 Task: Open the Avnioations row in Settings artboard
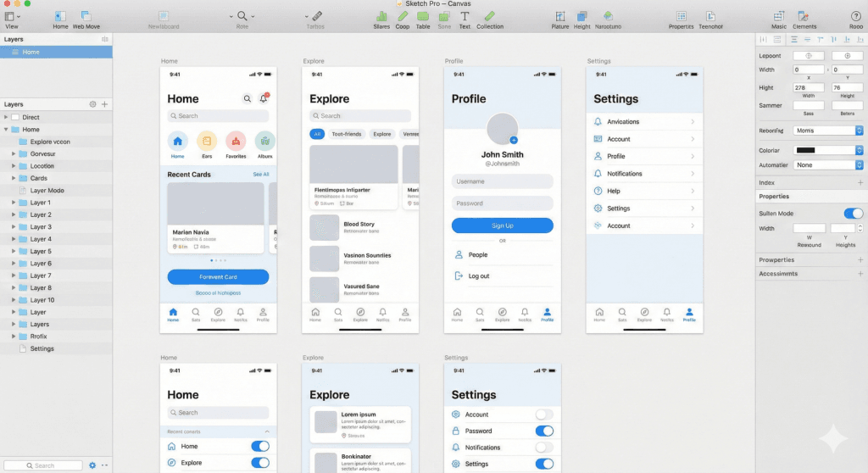pyautogui.click(x=644, y=122)
